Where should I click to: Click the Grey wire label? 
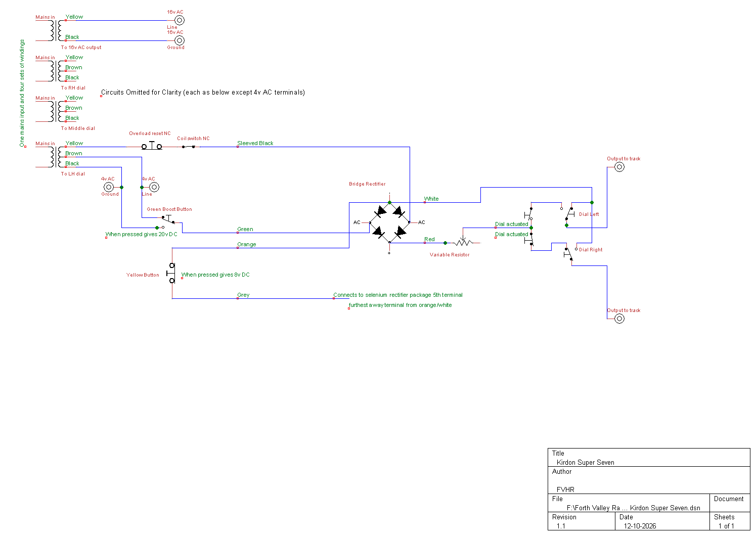tap(243, 295)
